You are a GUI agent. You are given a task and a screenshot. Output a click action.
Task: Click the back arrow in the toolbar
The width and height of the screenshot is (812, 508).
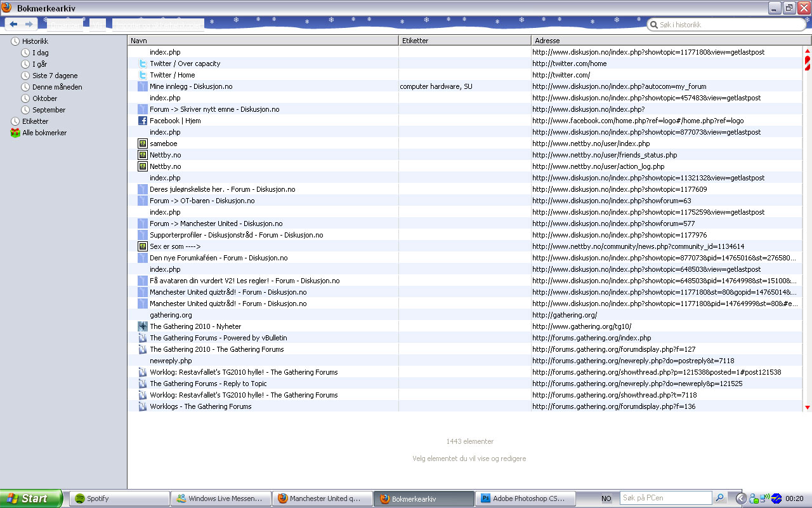(13, 24)
